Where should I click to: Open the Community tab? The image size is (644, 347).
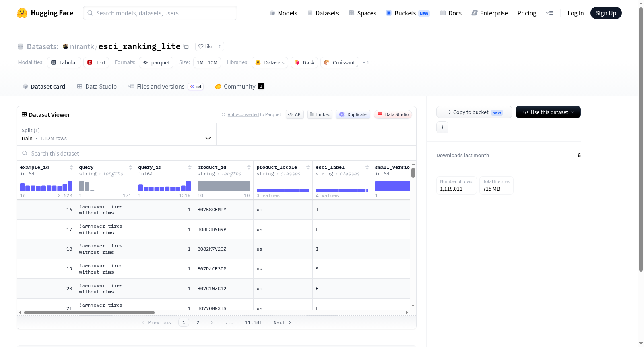pos(239,86)
